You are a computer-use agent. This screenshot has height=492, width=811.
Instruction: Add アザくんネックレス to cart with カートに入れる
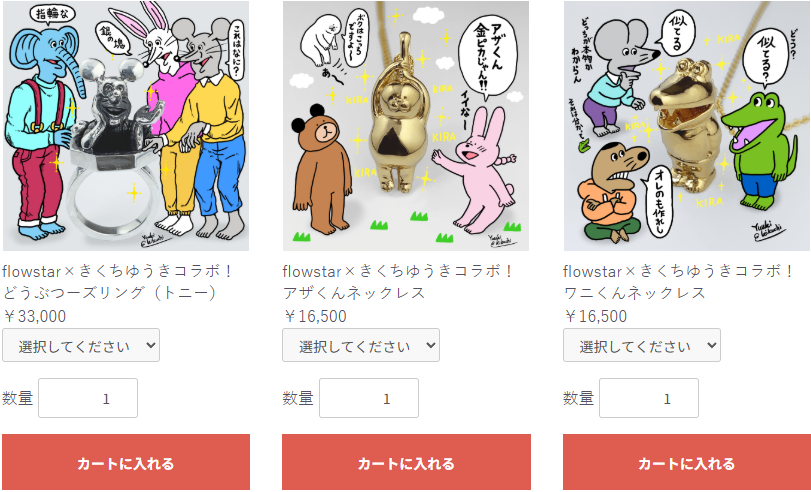407,462
